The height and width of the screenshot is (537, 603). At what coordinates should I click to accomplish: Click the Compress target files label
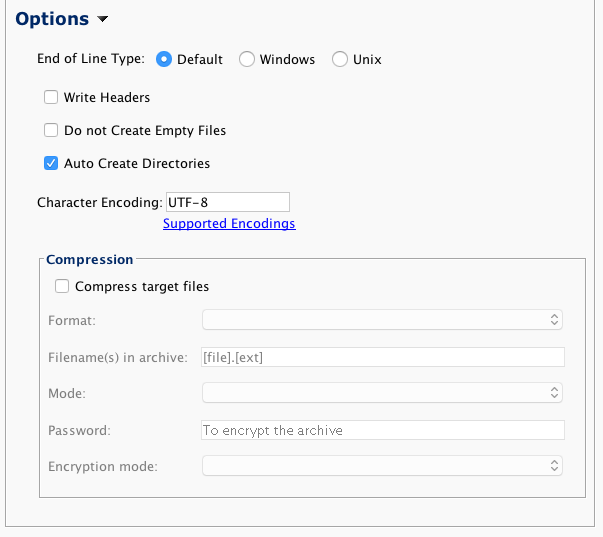(142, 287)
